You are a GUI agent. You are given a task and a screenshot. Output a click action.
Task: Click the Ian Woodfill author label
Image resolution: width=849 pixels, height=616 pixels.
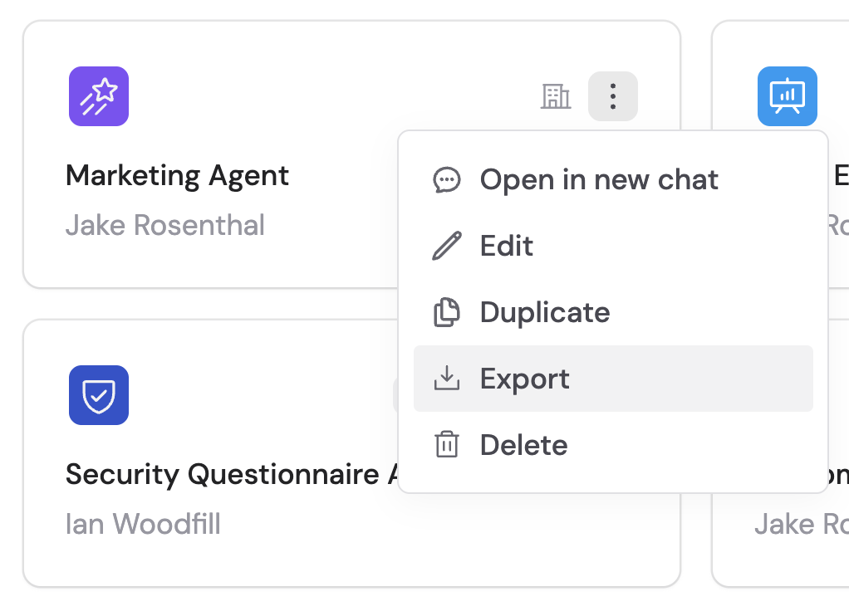click(x=142, y=524)
